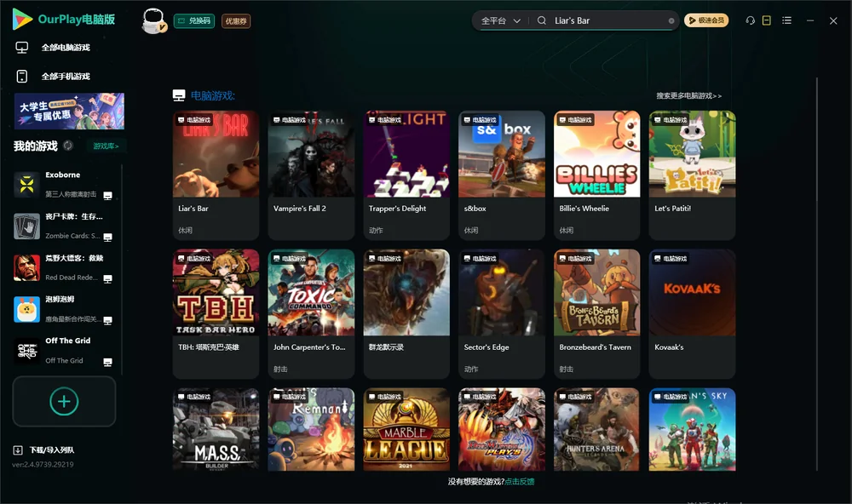Screen dimensions: 852x504
Task: Open the Bronzebeard's Tavern game card
Action: pos(596,313)
